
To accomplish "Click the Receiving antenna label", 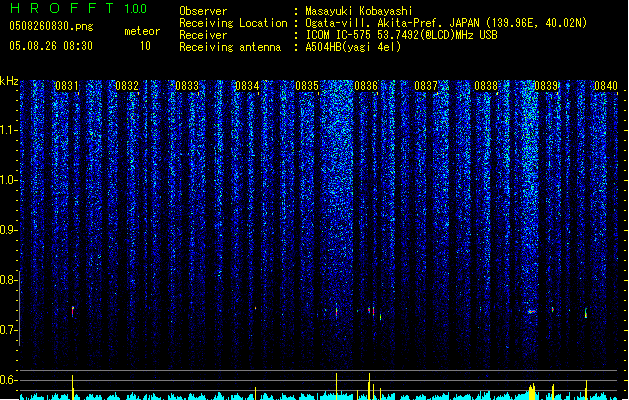I will (230, 47).
